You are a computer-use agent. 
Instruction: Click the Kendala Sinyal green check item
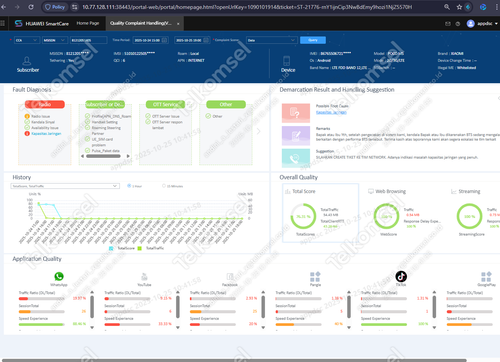[x=39, y=122]
